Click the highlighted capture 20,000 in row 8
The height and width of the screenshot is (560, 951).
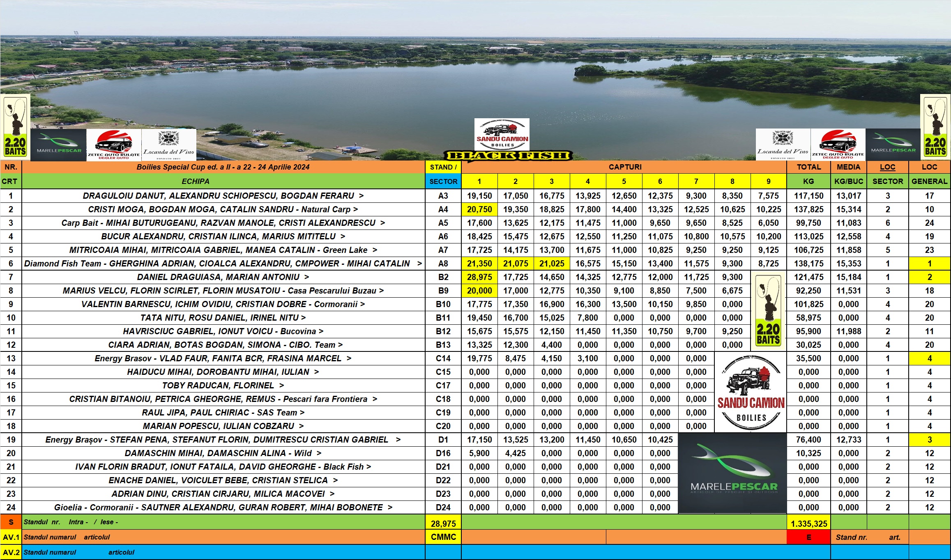click(479, 291)
